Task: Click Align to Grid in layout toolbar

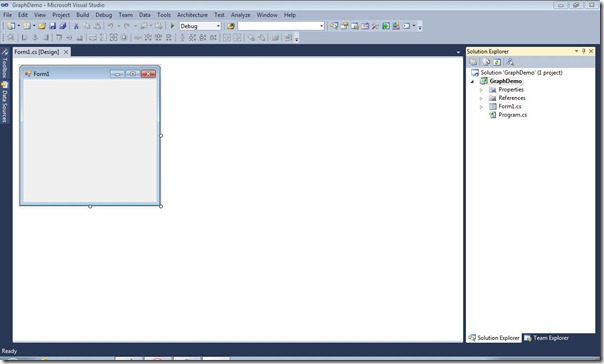Action: click(11, 37)
